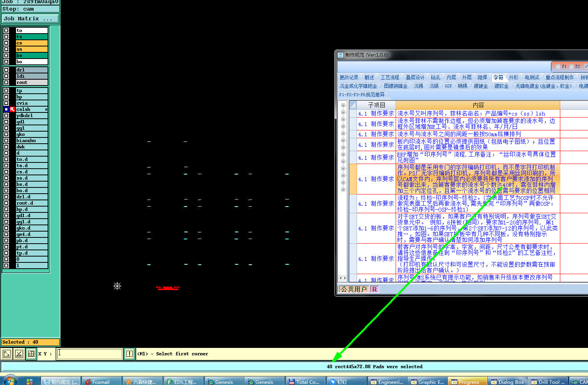The height and width of the screenshot is (385, 588).
Task: Expand the fifth tree plus node
Action: [x=343, y=133]
